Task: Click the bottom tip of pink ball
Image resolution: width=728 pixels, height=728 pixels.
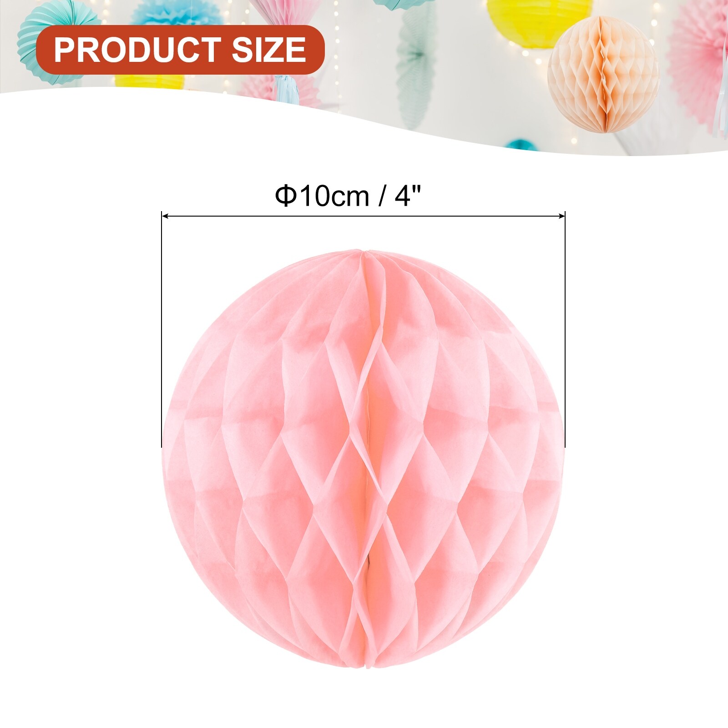Action: pos(366,666)
